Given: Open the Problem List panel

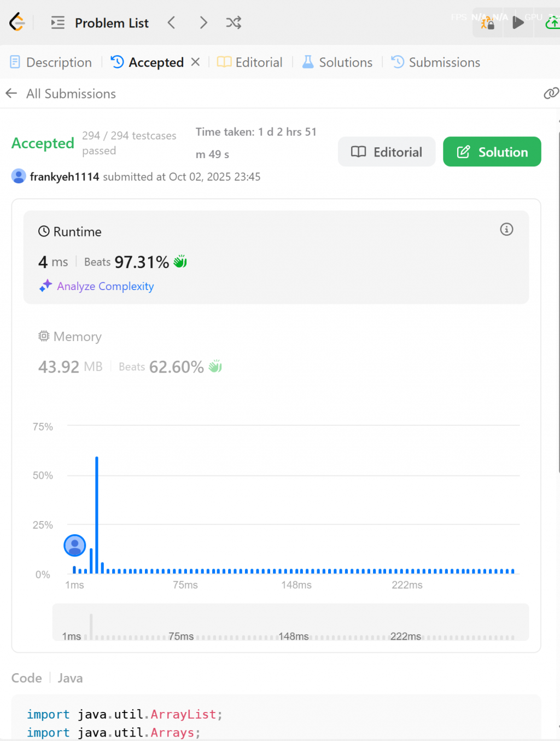Looking at the screenshot, I should [100, 23].
